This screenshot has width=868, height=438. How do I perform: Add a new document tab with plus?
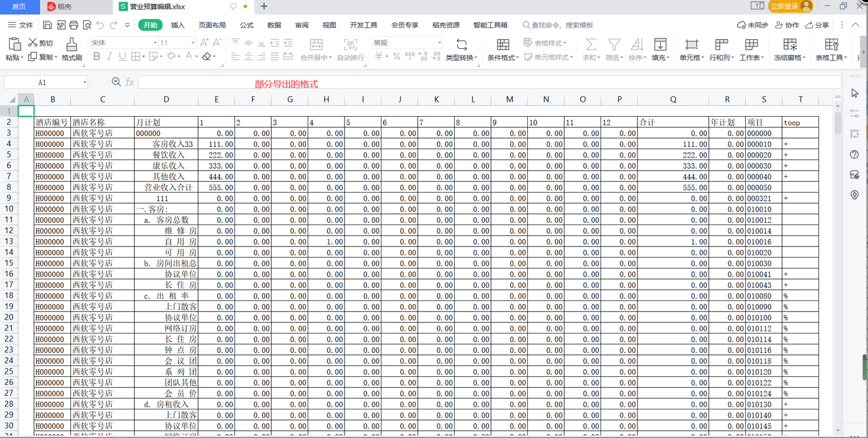tap(264, 7)
